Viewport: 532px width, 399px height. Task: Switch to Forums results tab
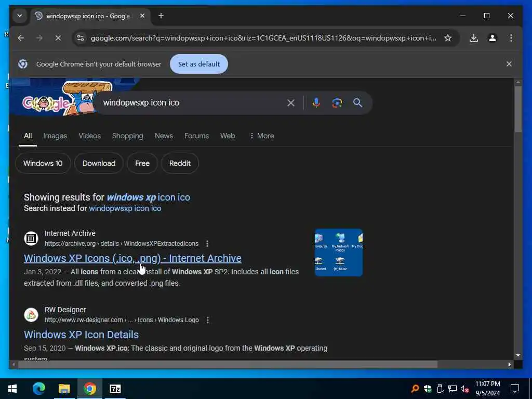(x=196, y=136)
